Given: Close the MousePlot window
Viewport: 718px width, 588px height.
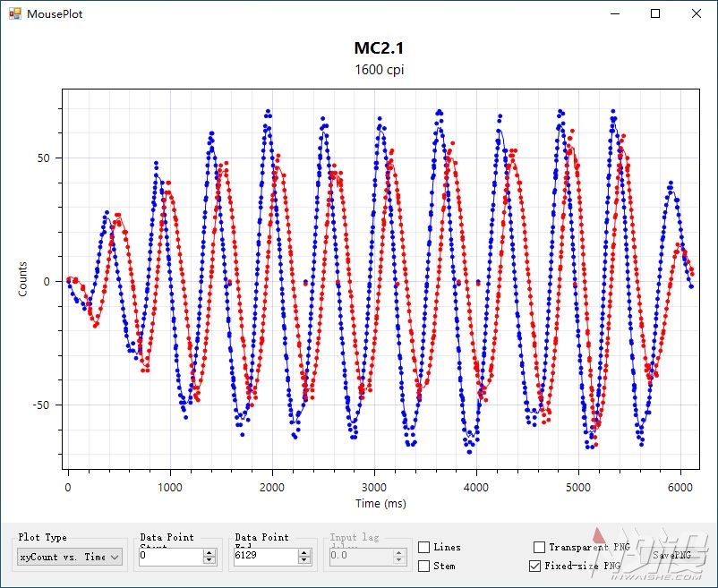Looking at the screenshot, I should pyautogui.click(x=696, y=13).
